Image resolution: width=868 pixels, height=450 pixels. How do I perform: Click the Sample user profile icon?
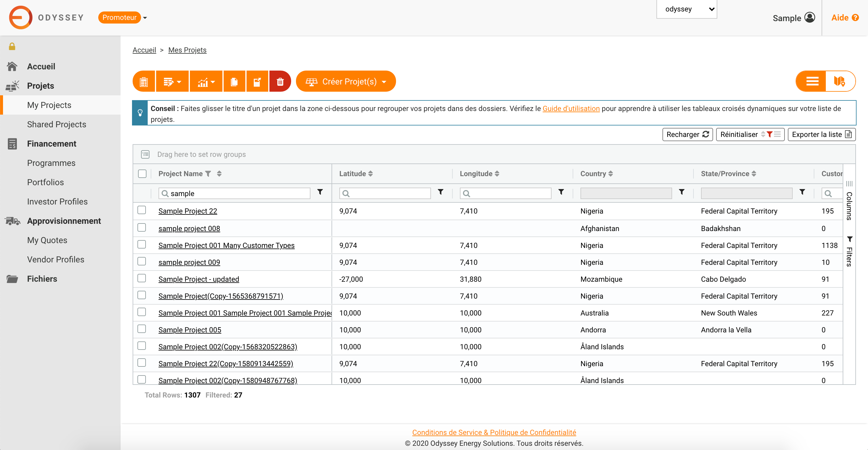[x=810, y=17]
